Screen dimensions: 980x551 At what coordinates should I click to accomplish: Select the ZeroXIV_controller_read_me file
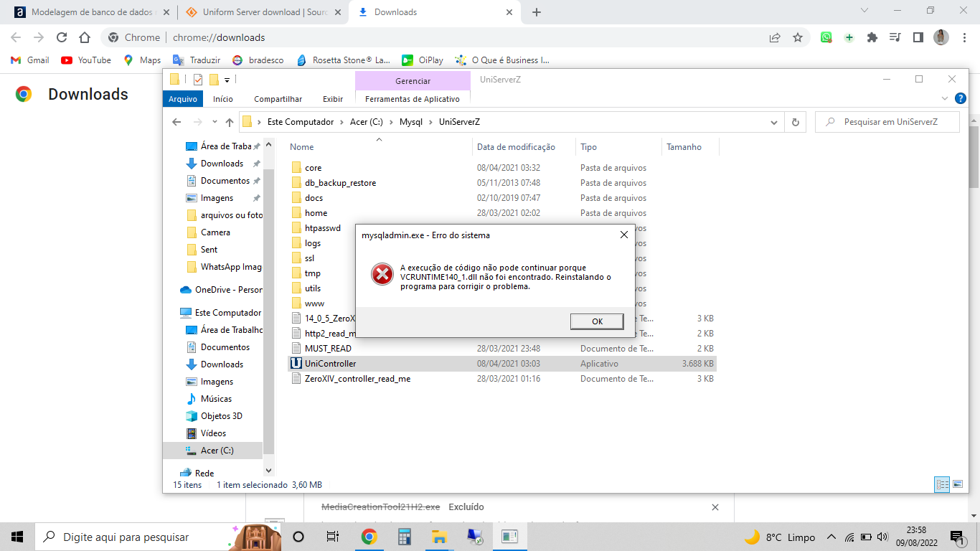[x=502, y=378]
